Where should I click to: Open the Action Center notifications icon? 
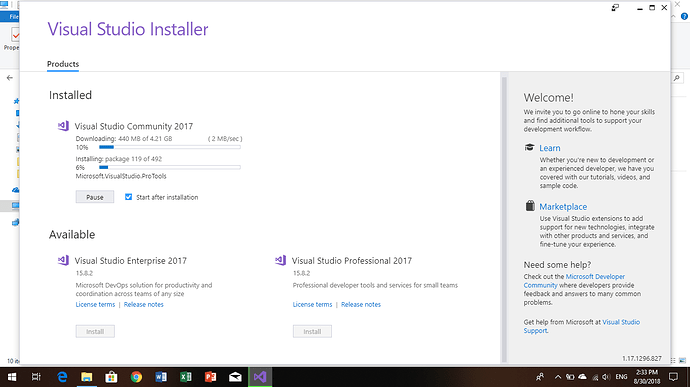673,377
